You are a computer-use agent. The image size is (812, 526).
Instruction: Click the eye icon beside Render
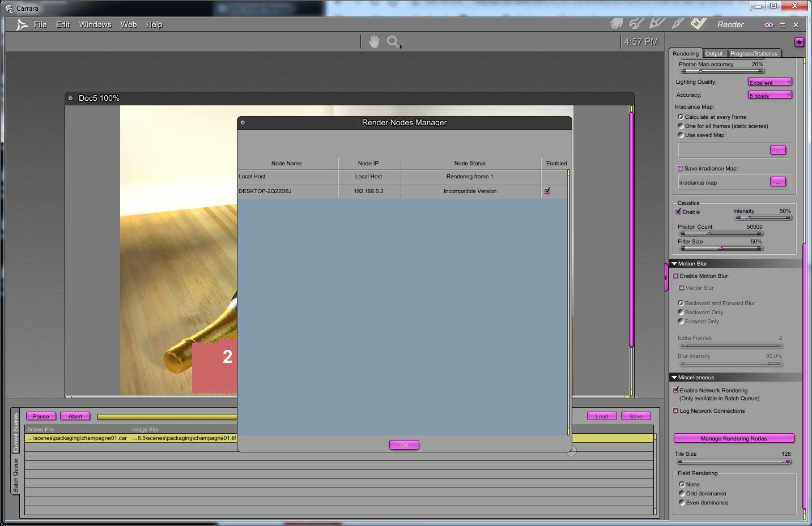(x=769, y=25)
